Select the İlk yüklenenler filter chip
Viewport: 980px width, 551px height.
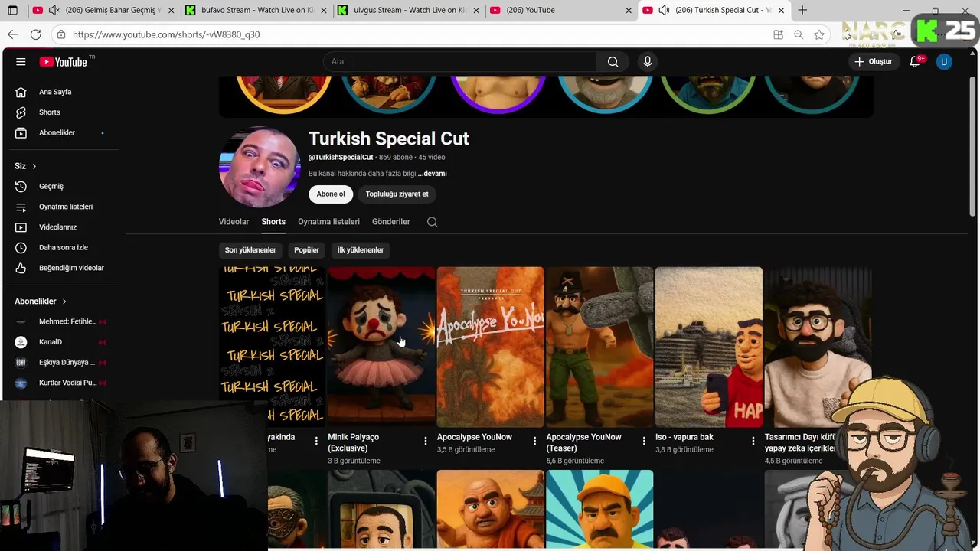coord(361,250)
